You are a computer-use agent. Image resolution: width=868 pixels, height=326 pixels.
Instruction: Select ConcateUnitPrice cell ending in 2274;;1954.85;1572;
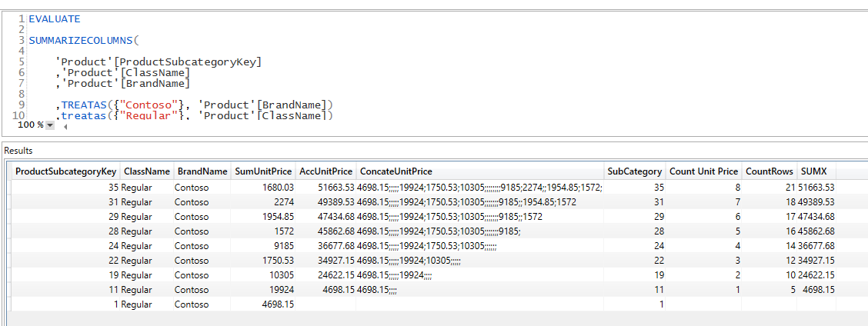click(480, 188)
